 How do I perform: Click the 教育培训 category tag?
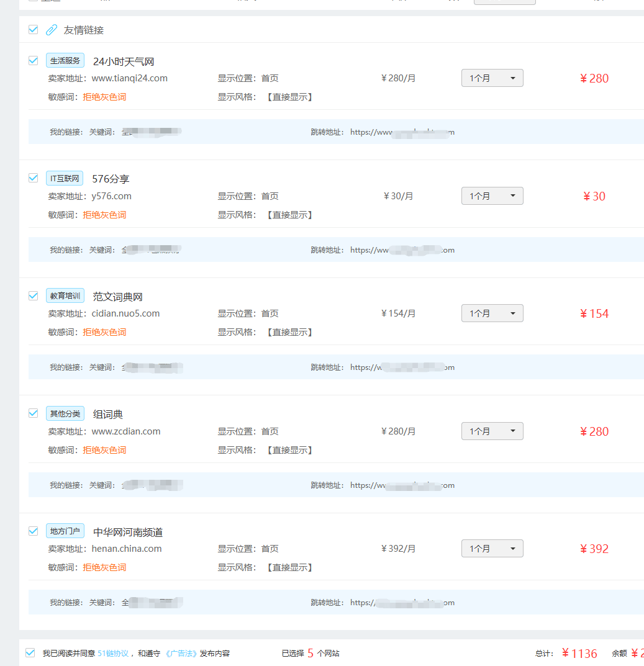(65, 295)
